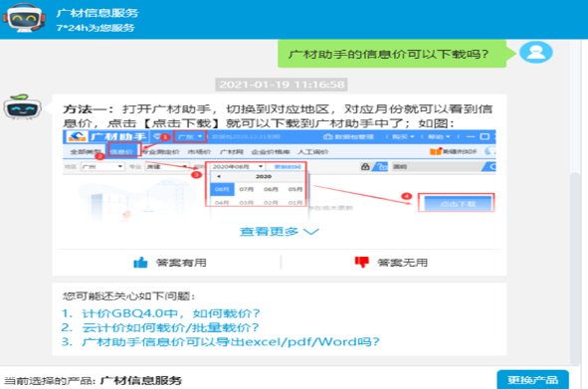This screenshot has height=389, width=588.
Task: Click the answer text starting with 方法一
Action: (x=278, y=116)
